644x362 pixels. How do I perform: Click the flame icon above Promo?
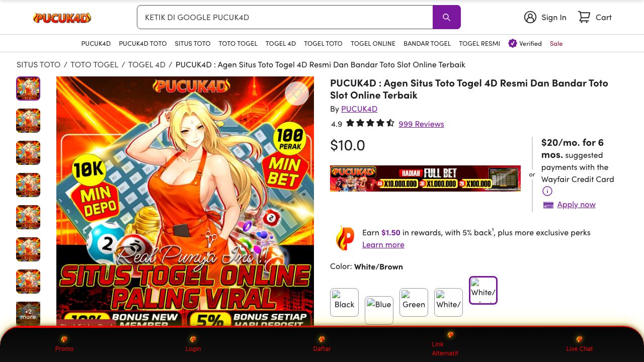tap(64, 339)
